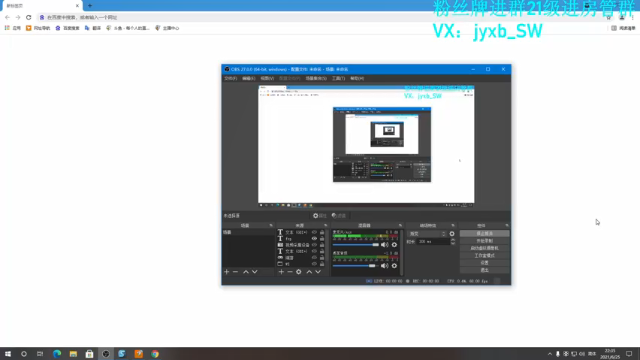Decrease transition duration with stepper down arrow

pyautogui.click(x=453, y=244)
